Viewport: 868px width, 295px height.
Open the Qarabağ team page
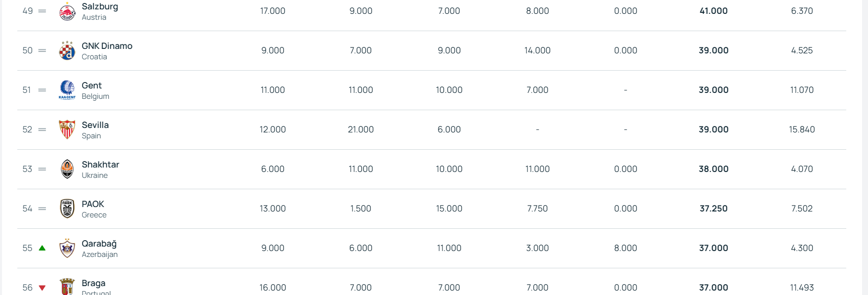click(99, 244)
